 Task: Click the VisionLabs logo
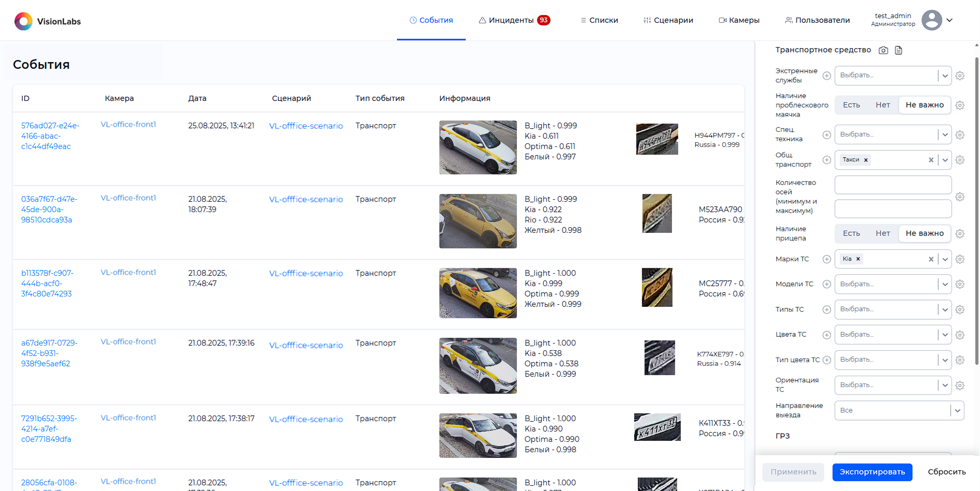coord(48,21)
